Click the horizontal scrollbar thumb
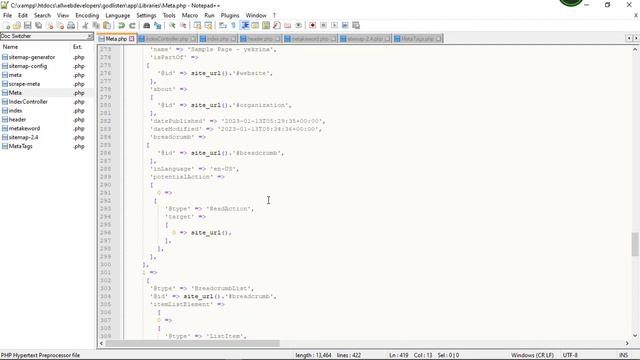Screen dimensions: 640x360 click(193, 344)
